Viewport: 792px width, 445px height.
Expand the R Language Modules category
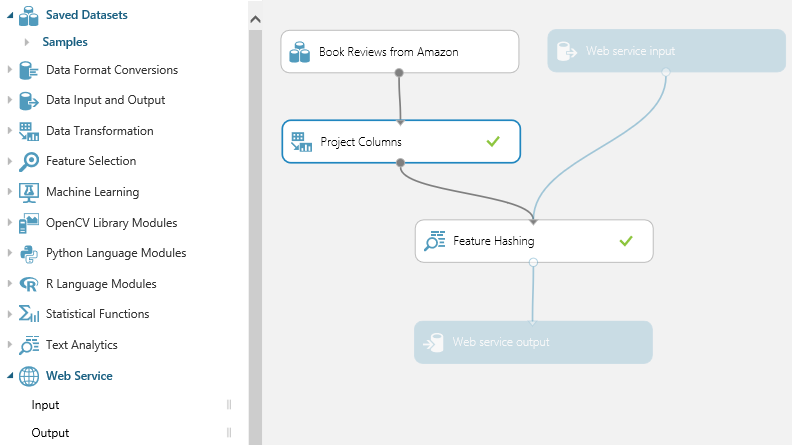(10, 284)
